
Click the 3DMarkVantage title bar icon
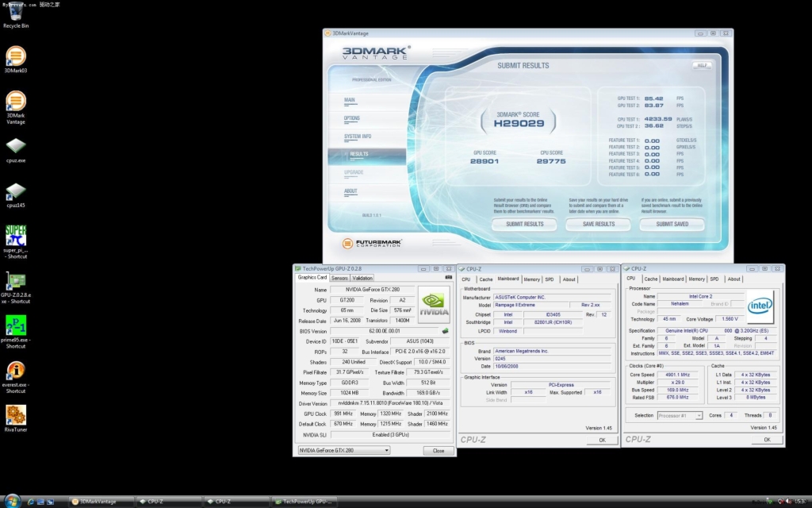coord(327,33)
